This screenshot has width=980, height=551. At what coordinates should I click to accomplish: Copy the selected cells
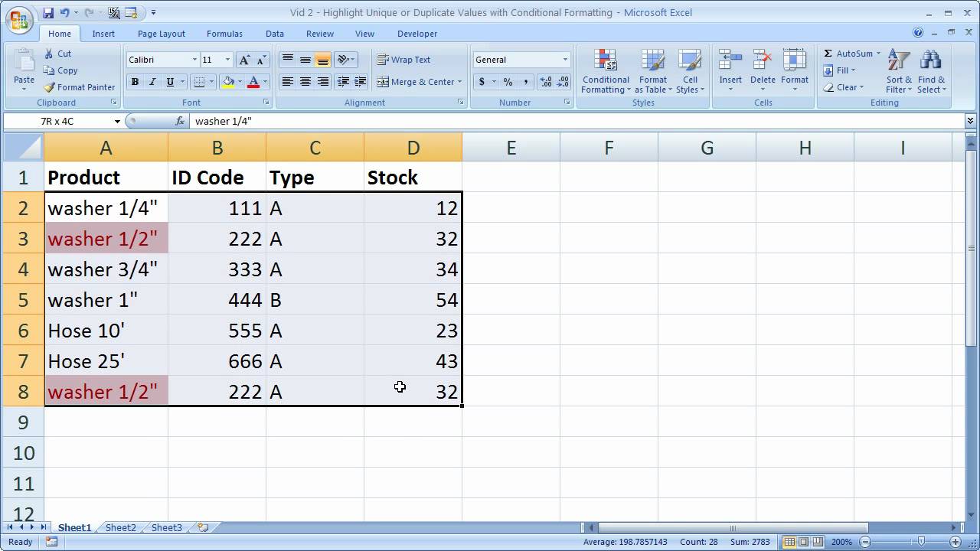coord(60,70)
